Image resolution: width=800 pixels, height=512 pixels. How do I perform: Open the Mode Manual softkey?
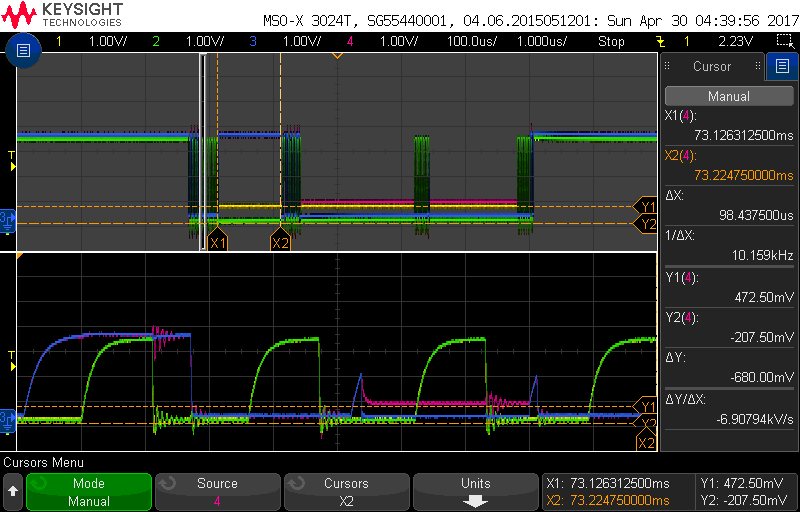pos(89,492)
